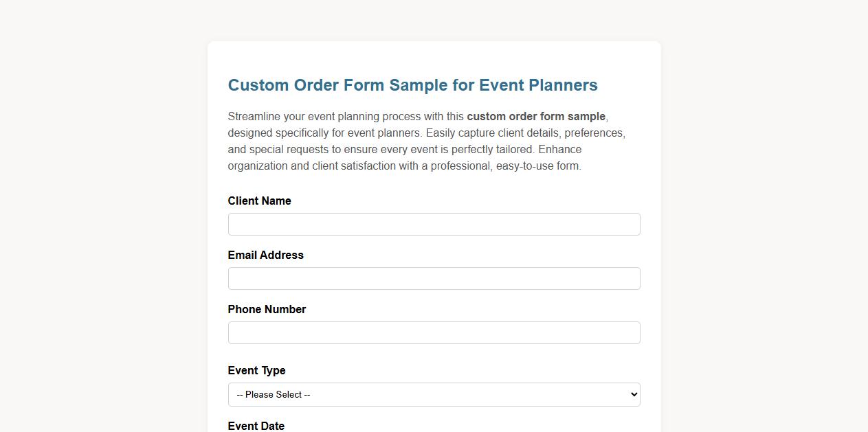Expand the "-- Please Select --" combo box

434,394
